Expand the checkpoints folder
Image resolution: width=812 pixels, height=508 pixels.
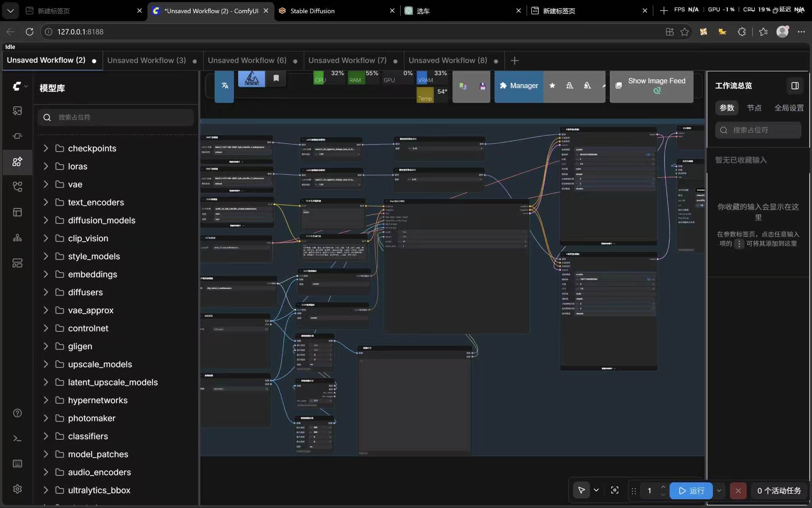coord(46,148)
